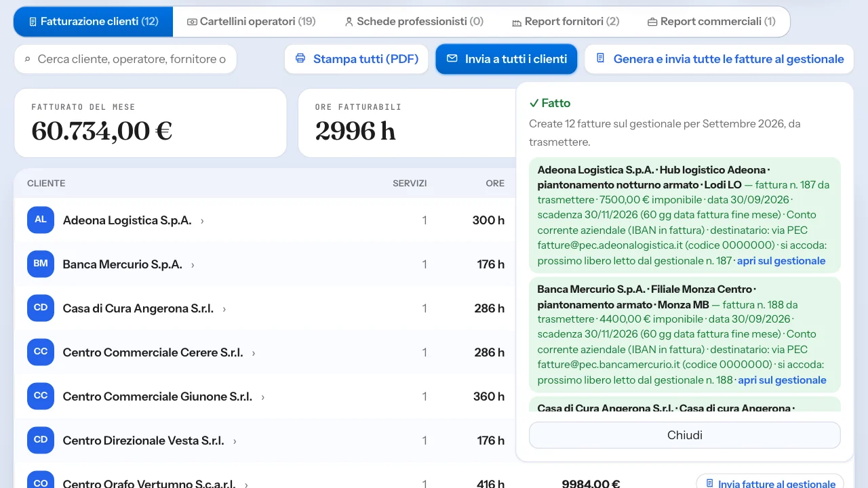Click the SERVIZI column header
This screenshot has width=868, height=488.
(410, 184)
